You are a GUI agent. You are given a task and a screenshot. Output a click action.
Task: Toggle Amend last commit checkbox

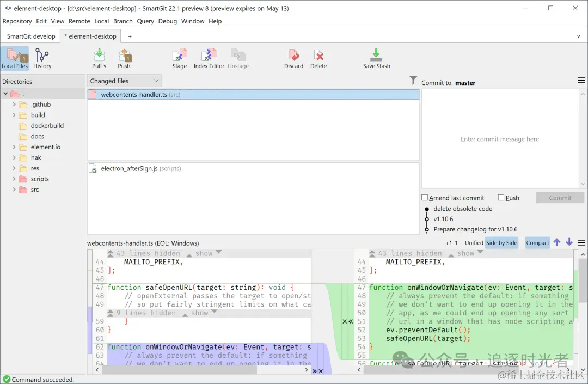(425, 198)
